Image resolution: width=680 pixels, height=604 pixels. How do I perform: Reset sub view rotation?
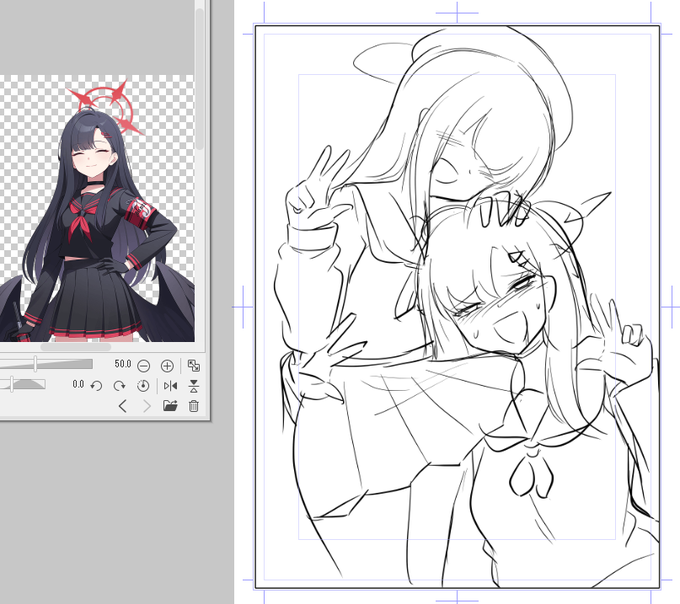[143, 385]
